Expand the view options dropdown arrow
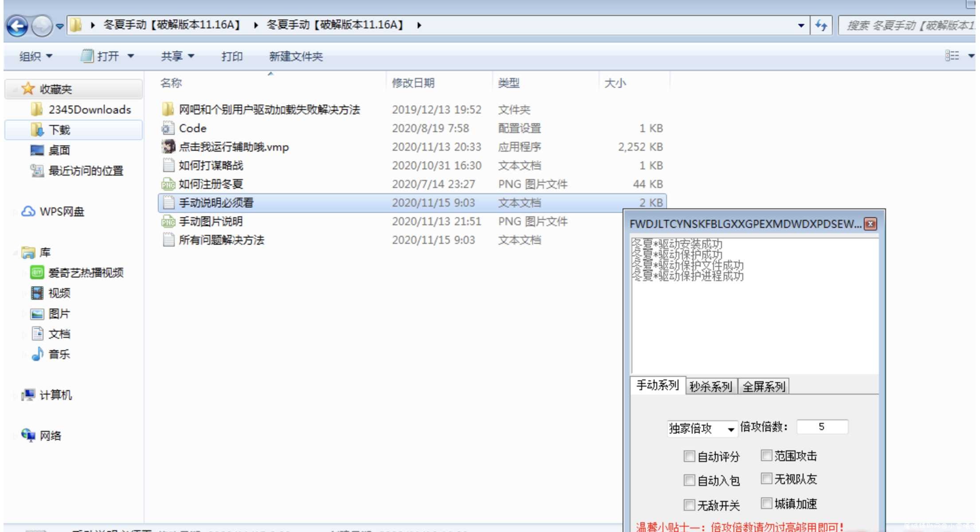 (971, 56)
